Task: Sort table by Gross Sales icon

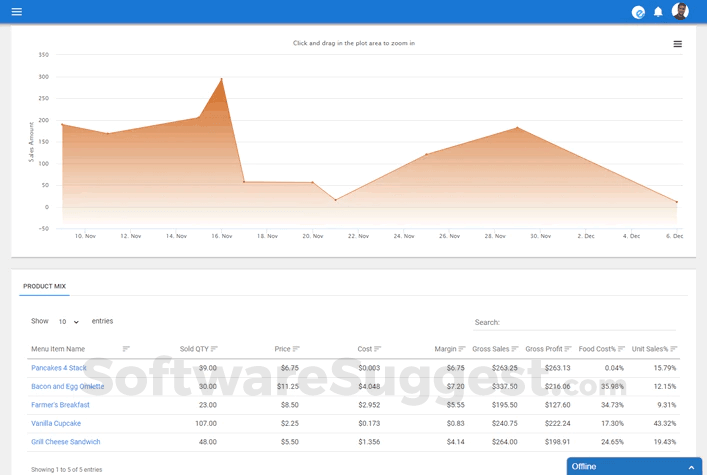Action: tap(515, 349)
